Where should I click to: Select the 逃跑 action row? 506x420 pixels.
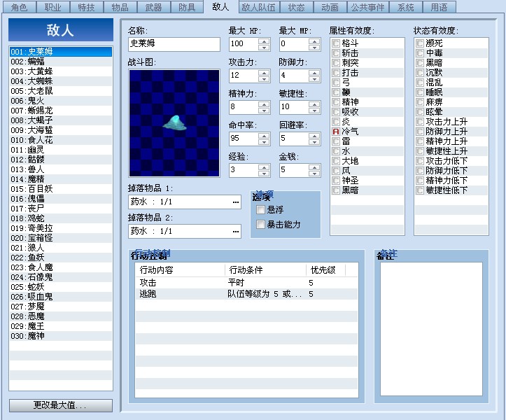pyautogui.click(x=246, y=294)
